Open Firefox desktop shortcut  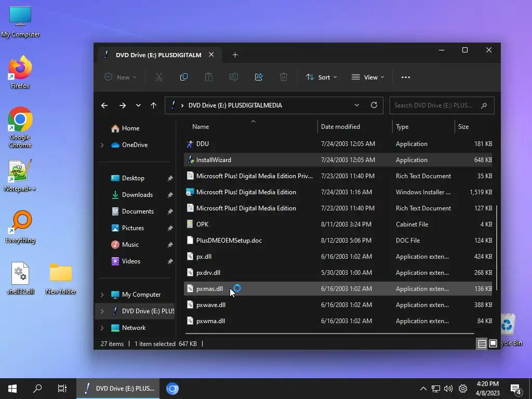pos(20,72)
